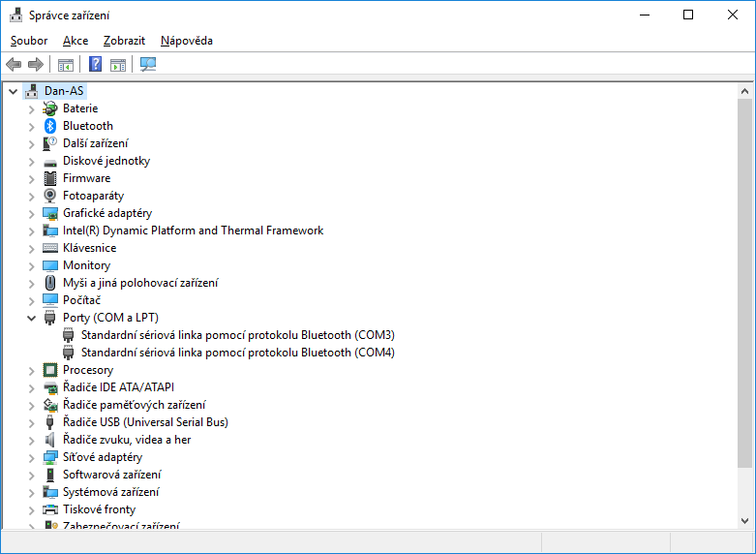Expand the Klávesnice node
This screenshot has width=756, height=554.
[31, 249]
